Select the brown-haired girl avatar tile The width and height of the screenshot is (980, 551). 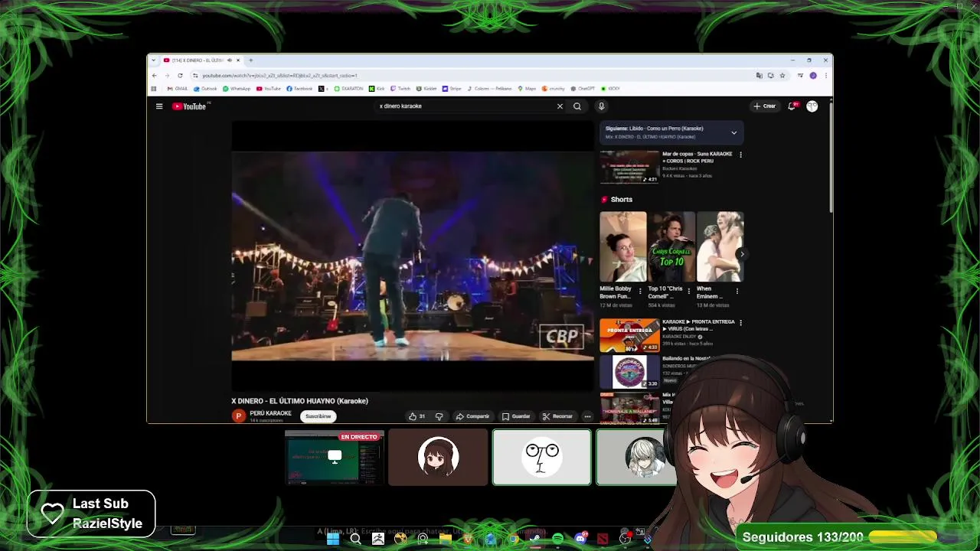point(438,458)
